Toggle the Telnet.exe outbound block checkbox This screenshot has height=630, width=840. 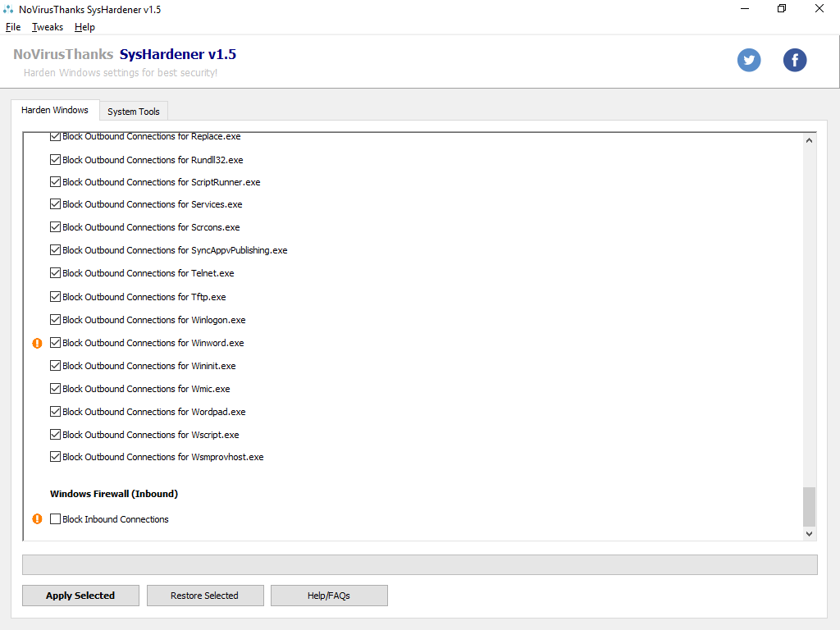point(55,273)
